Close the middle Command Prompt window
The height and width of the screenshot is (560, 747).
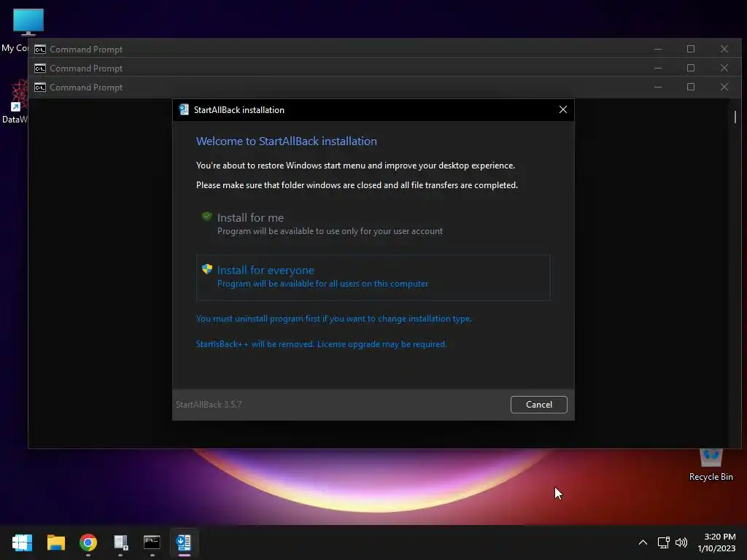click(x=724, y=68)
